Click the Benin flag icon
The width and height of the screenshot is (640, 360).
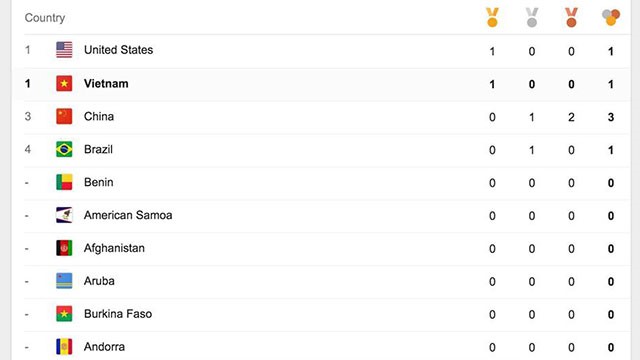click(64, 182)
